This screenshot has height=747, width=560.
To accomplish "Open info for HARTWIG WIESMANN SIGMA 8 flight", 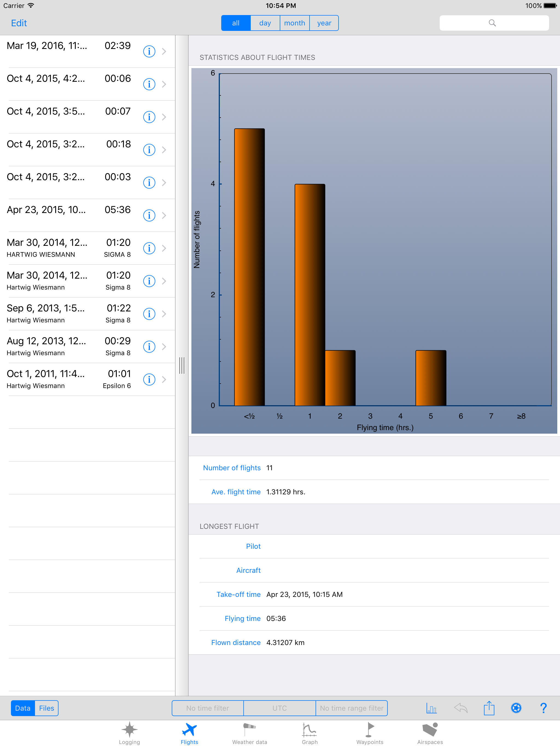I will 149,248.
